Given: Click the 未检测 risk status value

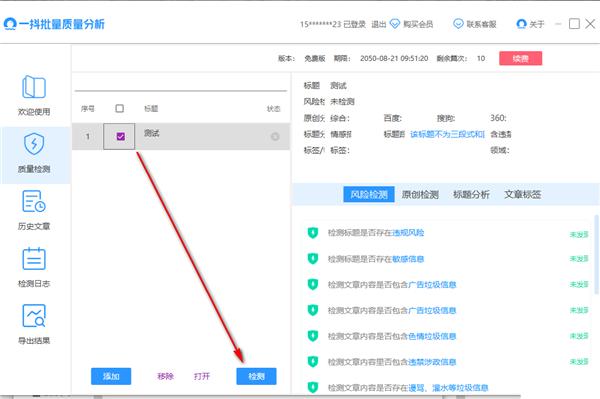Looking at the screenshot, I should 342,102.
